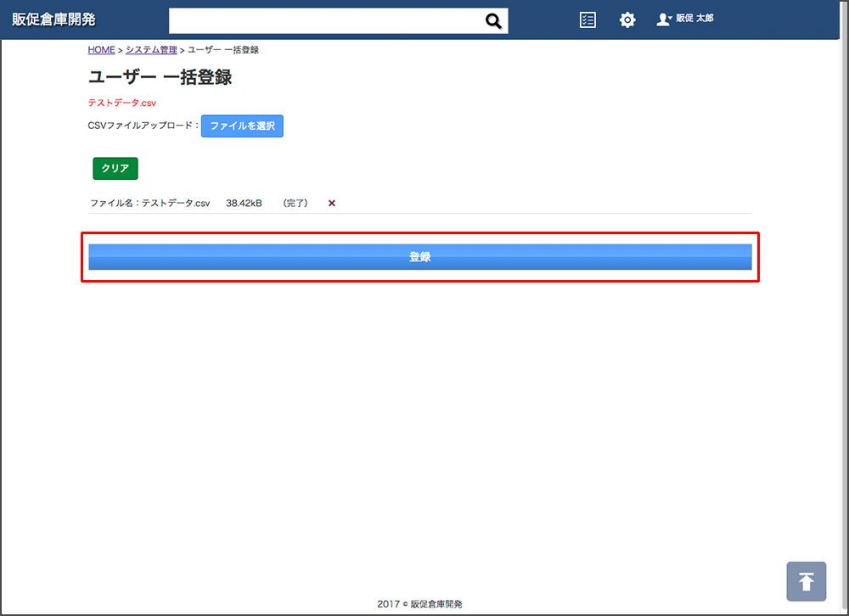Open システム管理 breadcrumb link
Image resolution: width=849 pixels, height=616 pixels.
point(151,50)
